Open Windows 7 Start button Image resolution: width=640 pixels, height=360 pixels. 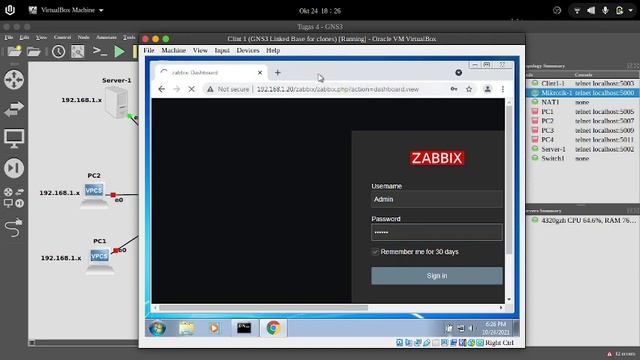point(157,328)
